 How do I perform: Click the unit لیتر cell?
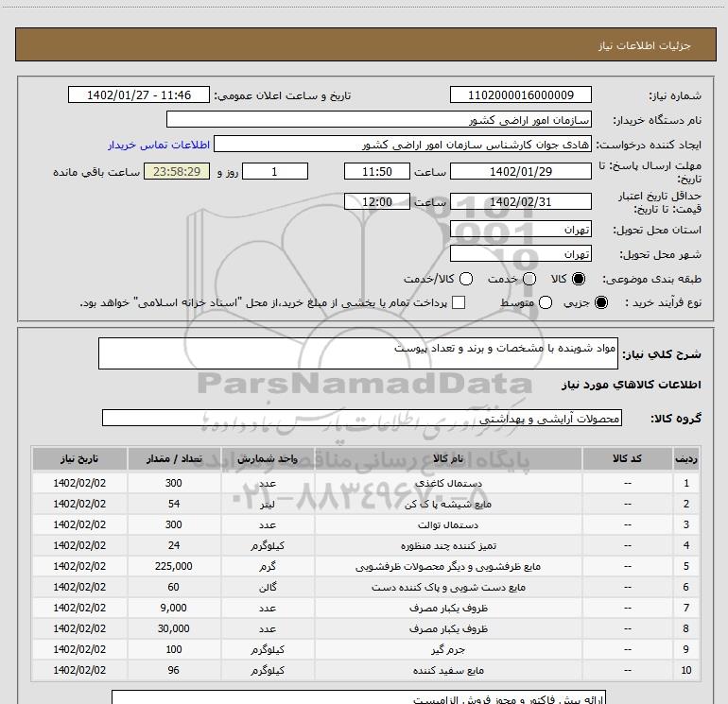coord(268,504)
